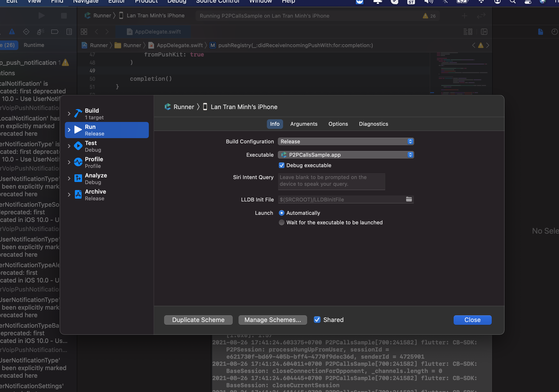Click the breakpoint navigator tag icon
The image size is (559, 392).
click(x=55, y=32)
